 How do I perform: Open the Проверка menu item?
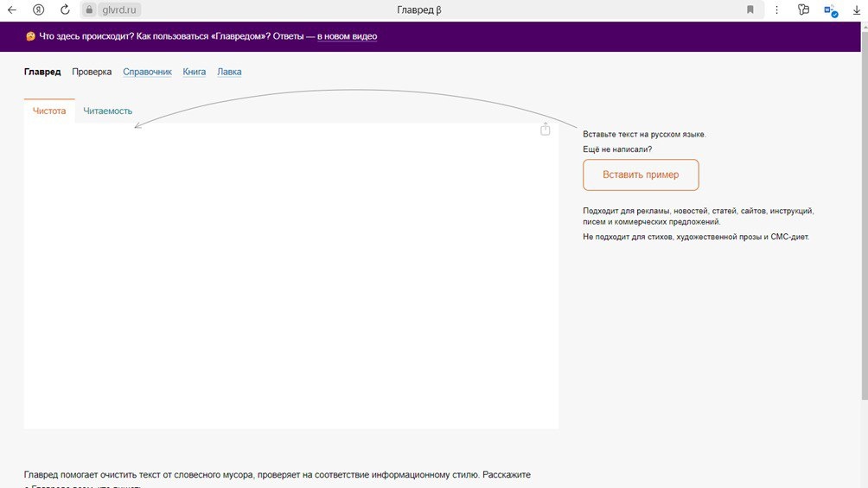[x=92, y=72]
